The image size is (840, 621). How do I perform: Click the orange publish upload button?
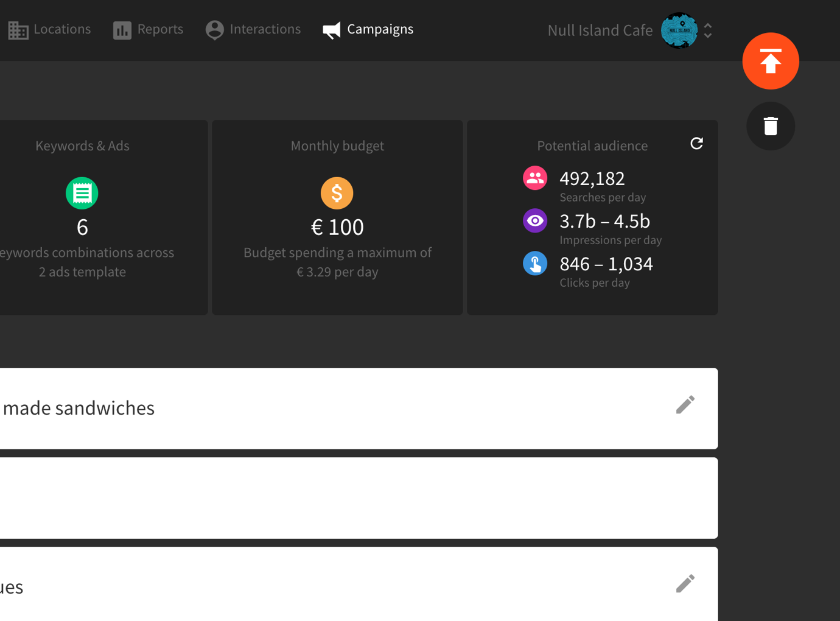(771, 61)
